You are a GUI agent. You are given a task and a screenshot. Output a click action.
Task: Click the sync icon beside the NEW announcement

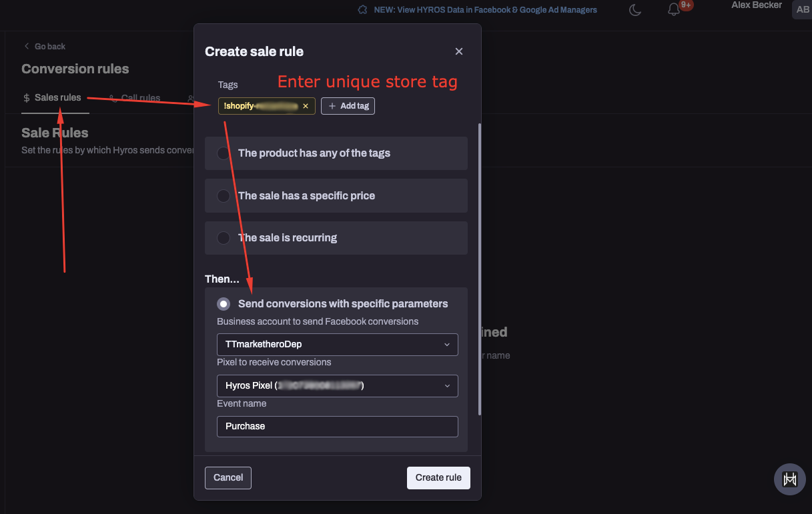(362, 9)
